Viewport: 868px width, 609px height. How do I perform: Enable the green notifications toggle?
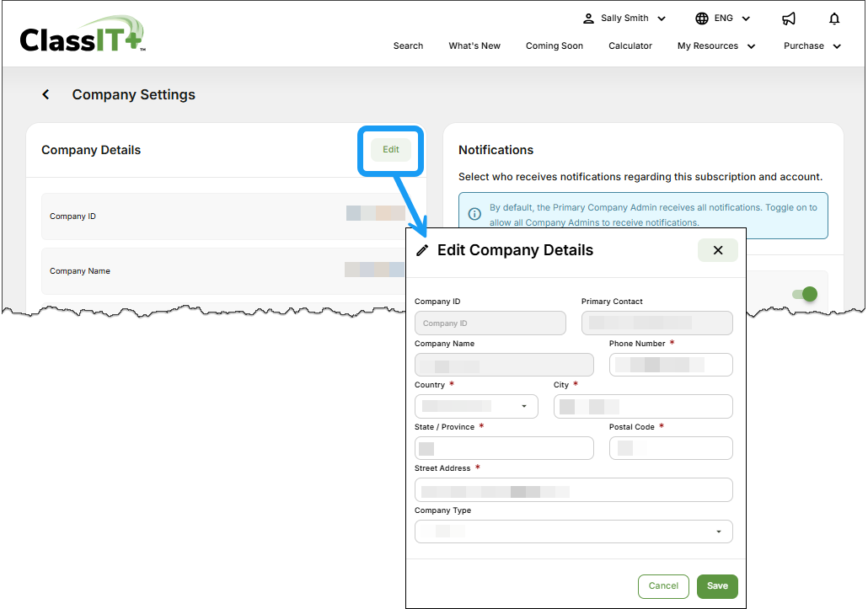tap(805, 294)
